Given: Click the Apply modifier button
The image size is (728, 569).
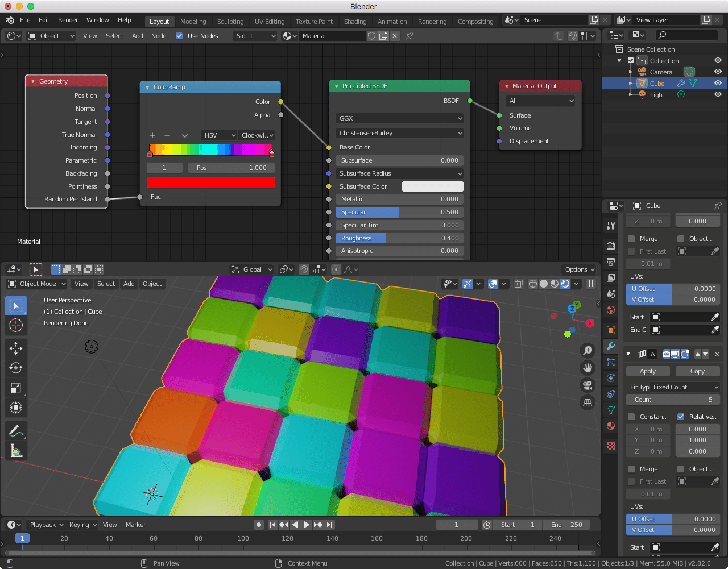Looking at the screenshot, I should coord(648,371).
